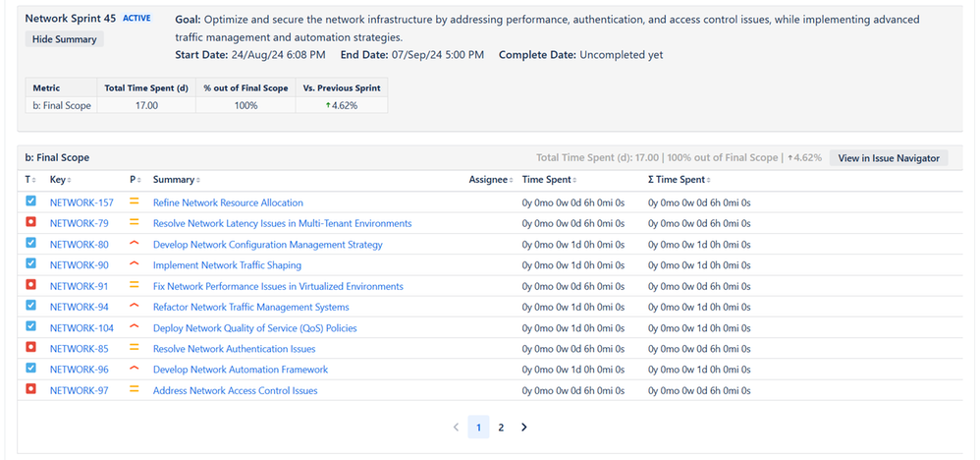Click the bug type icon for NETWORK-97
Viewport: 980px width, 460px height.
point(30,388)
